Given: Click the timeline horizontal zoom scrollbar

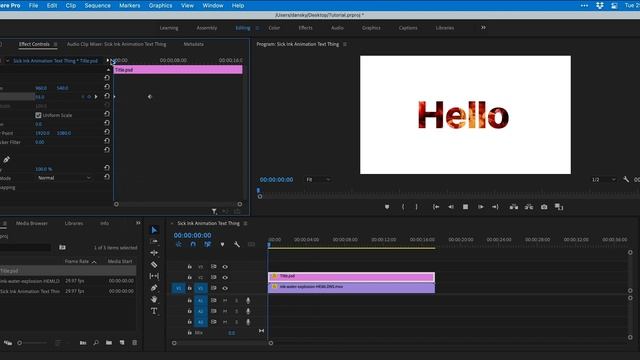Looking at the screenshot, I should tap(222, 343).
